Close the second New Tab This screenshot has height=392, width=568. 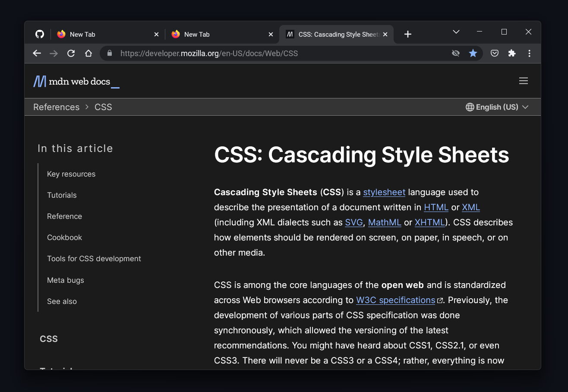(x=271, y=35)
